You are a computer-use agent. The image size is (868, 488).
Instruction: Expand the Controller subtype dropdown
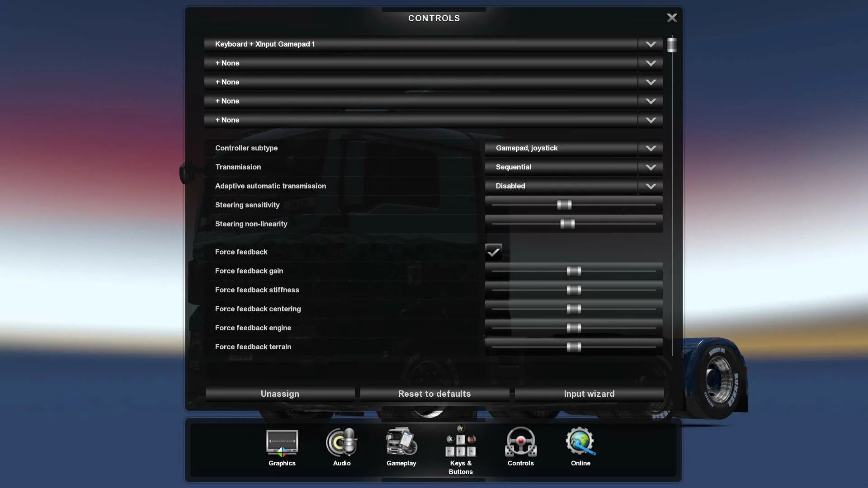[x=651, y=148]
